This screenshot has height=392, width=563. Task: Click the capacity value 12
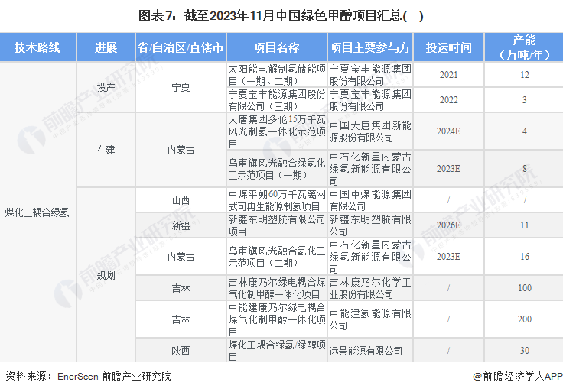click(525, 75)
